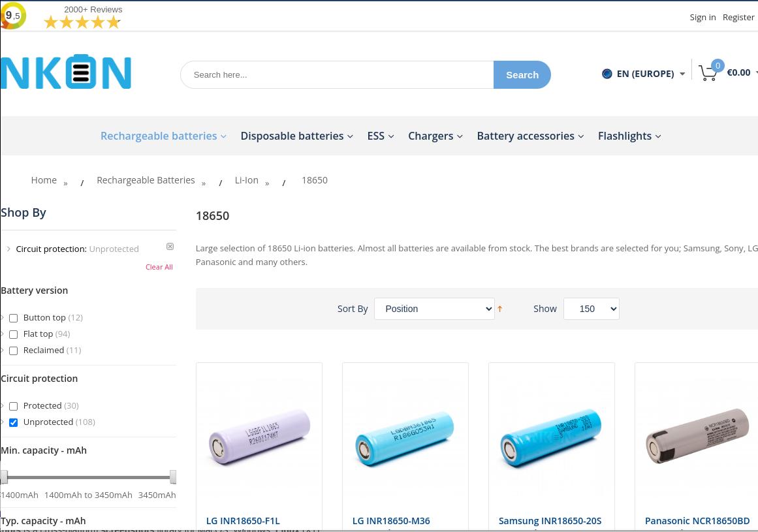
Task: Click the Search button
Action: [x=522, y=75]
